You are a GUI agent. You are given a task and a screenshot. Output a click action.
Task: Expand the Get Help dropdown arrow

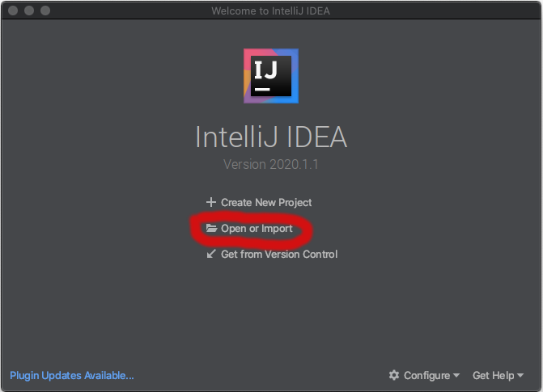[520, 376]
